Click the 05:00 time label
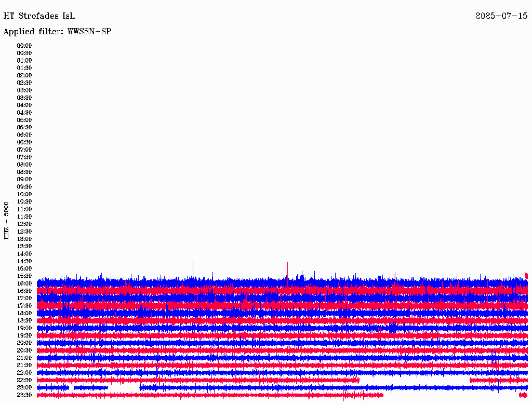532x405 pixels. 24,120
